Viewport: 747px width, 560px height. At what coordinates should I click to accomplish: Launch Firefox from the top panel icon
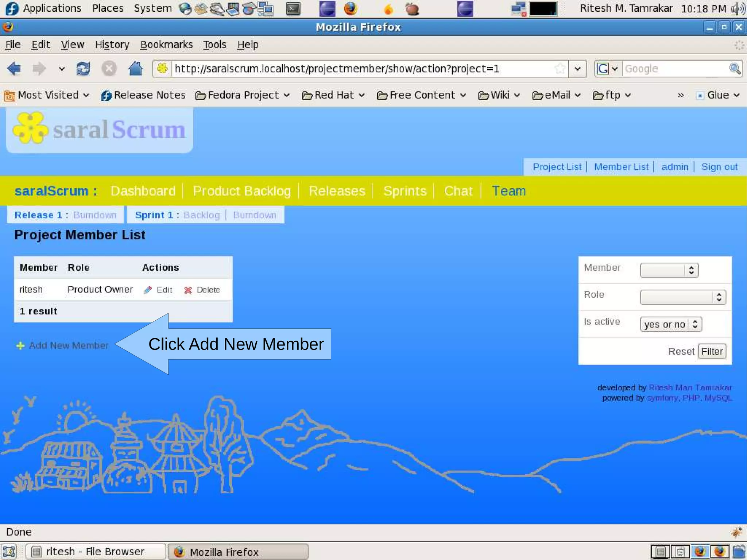[351, 8]
